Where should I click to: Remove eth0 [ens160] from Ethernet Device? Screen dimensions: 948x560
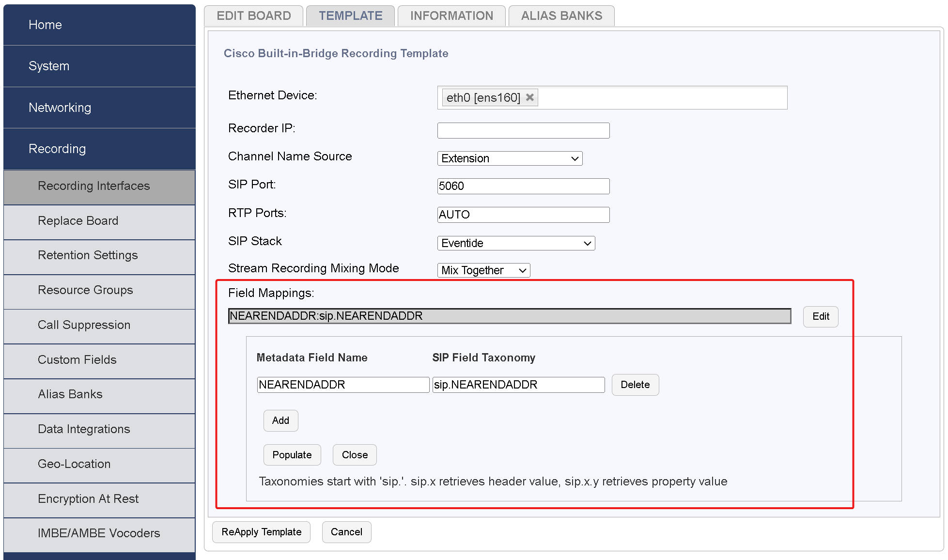529,97
